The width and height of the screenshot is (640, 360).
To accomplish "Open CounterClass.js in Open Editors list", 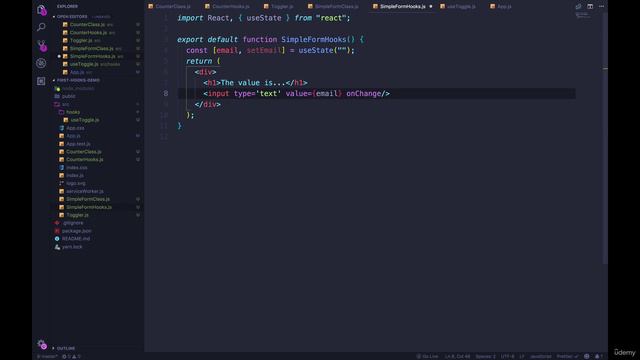I will [87, 24].
